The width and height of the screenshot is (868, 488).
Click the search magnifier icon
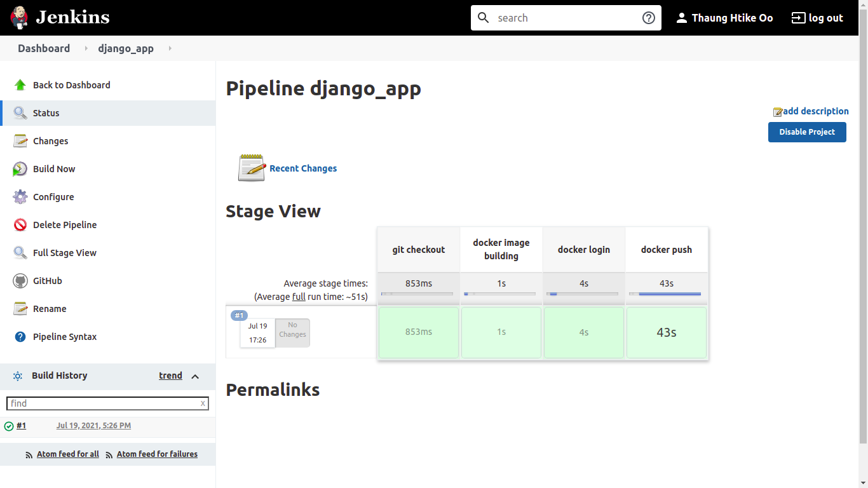(x=484, y=18)
